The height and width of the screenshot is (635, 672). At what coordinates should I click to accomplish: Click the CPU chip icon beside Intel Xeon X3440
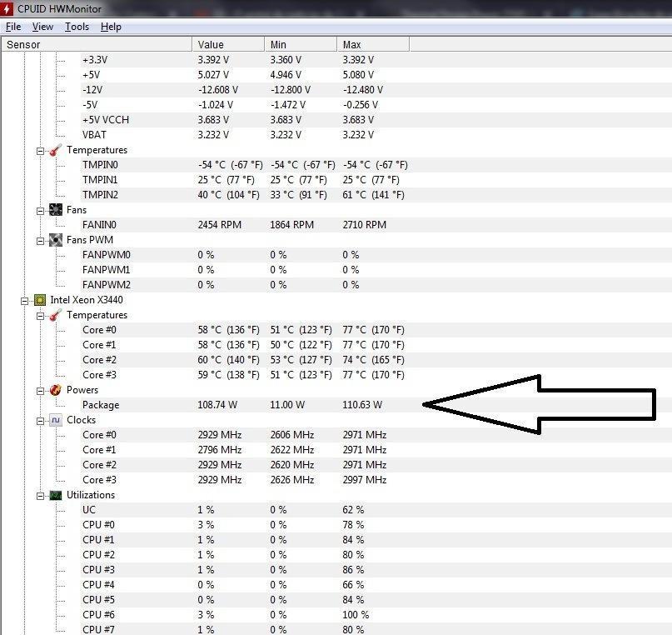click(x=39, y=300)
